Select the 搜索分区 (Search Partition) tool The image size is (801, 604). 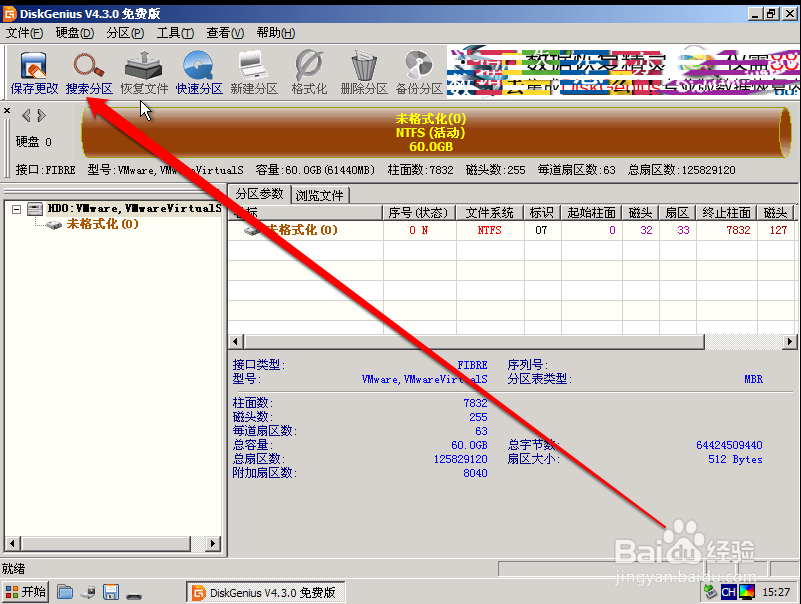point(89,70)
